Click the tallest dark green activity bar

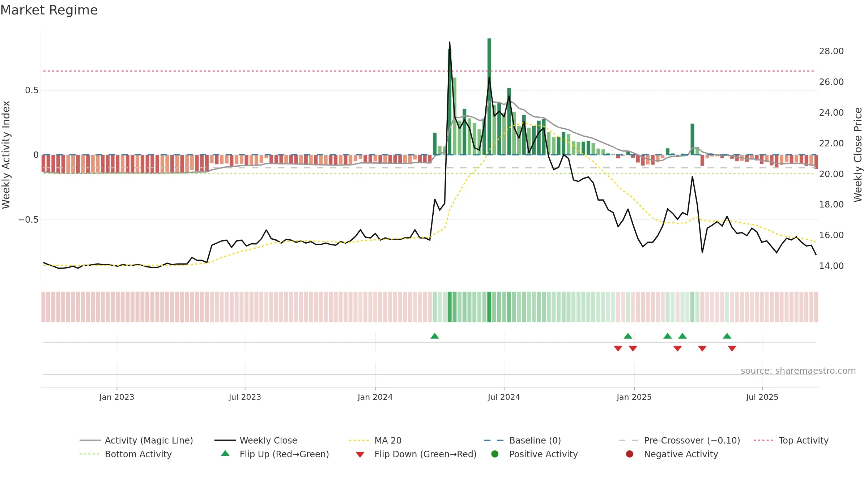(x=489, y=97)
